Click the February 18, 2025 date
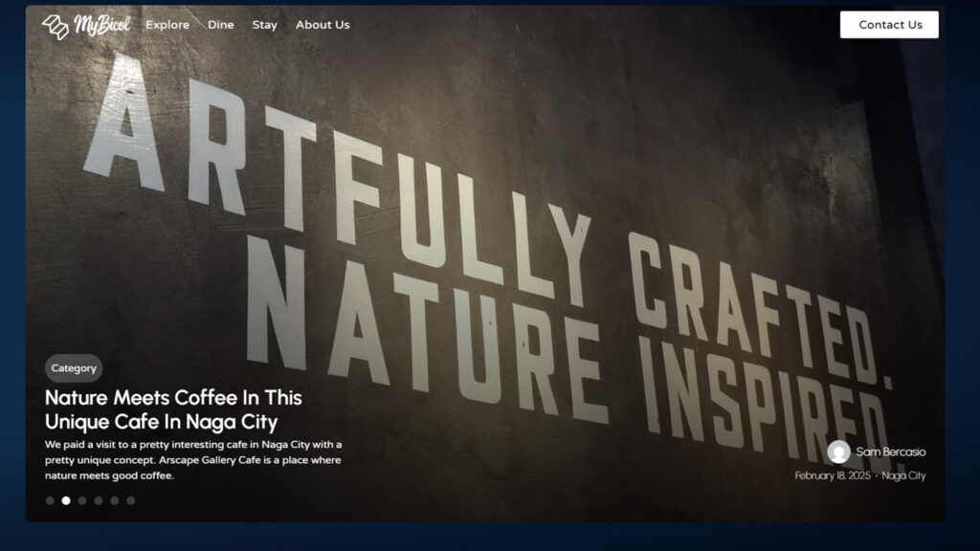 click(x=833, y=475)
